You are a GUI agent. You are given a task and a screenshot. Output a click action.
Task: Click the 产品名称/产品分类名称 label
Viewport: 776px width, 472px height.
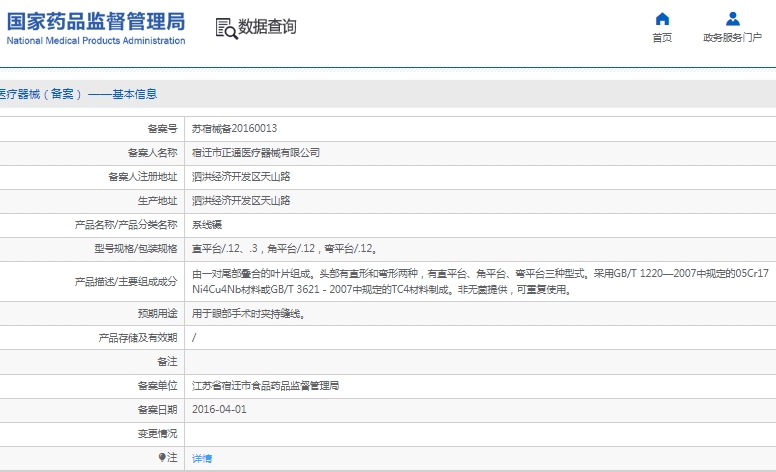click(x=126, y=225)
